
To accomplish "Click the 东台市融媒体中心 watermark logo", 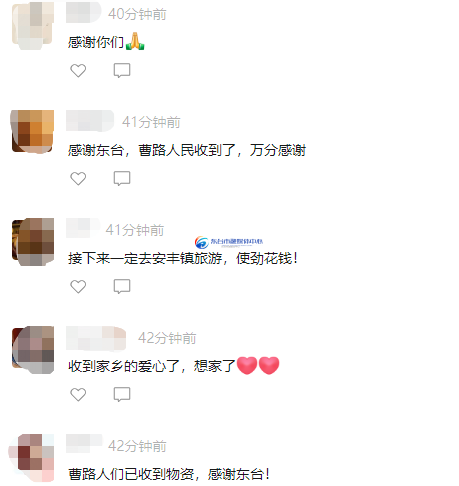I will 229,242.
